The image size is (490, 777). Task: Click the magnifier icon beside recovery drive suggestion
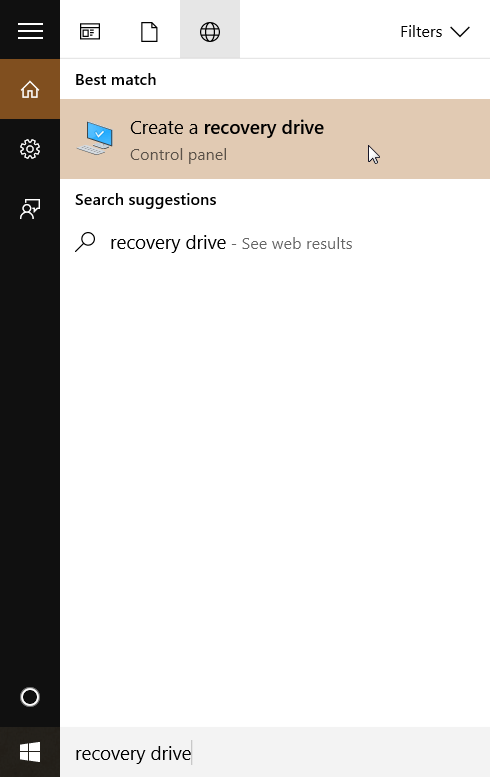[x=85, y=242]
